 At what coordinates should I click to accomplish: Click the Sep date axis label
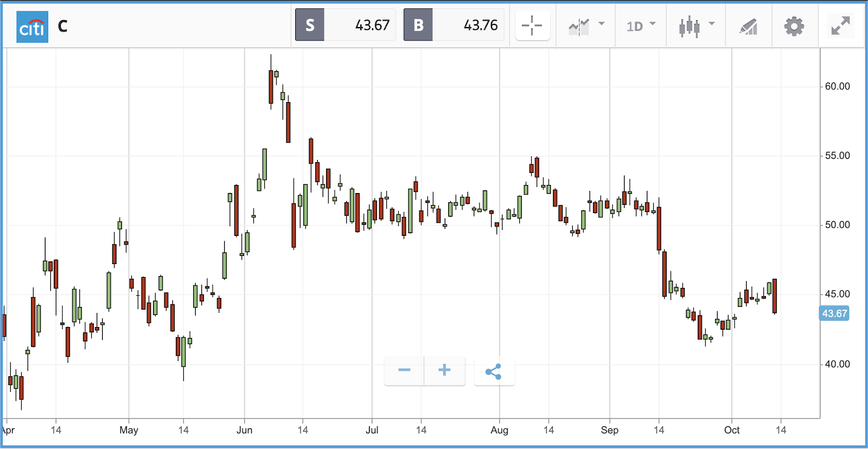pos(609,431)
